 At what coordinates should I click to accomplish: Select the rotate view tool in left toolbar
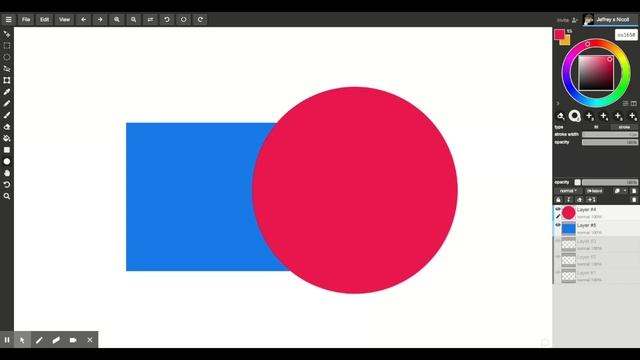7,184
